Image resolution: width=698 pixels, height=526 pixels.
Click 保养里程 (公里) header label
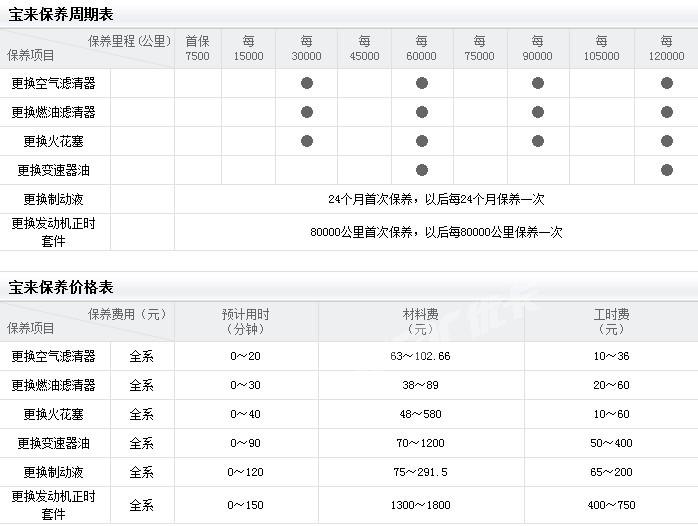130,41
